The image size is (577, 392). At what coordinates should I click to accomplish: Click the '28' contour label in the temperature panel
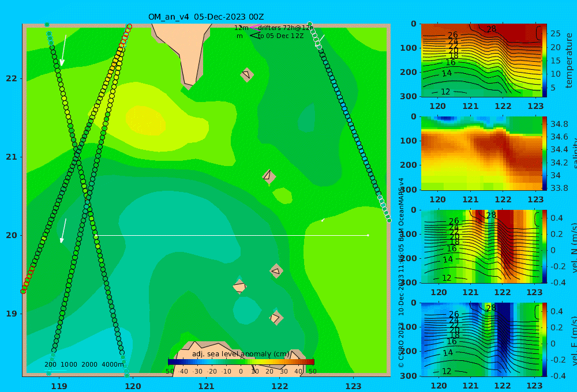[491, 29]
